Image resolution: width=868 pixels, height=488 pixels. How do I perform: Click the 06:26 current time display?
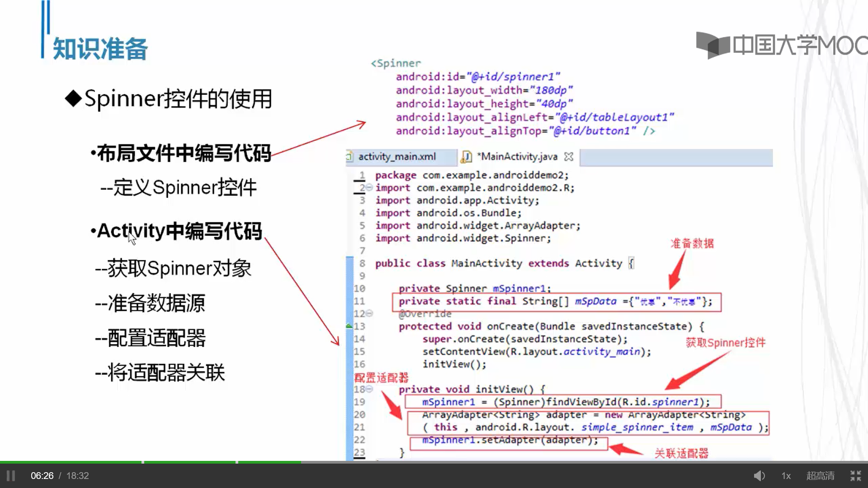42,476
